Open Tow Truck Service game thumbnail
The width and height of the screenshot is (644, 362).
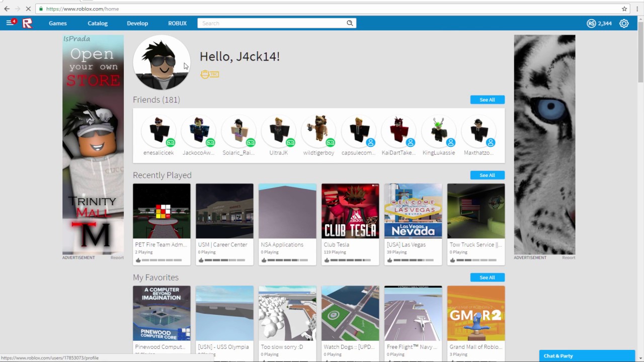(476, 211)
